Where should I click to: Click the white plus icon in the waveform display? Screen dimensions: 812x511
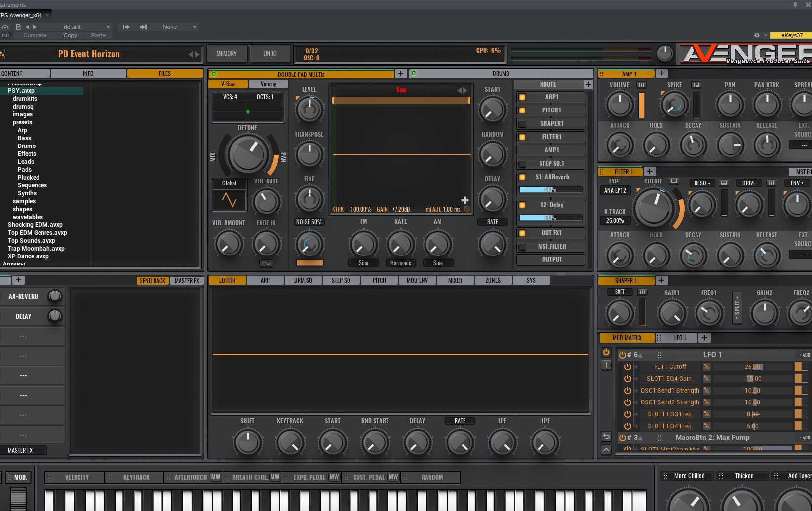(x=464, y=200)
